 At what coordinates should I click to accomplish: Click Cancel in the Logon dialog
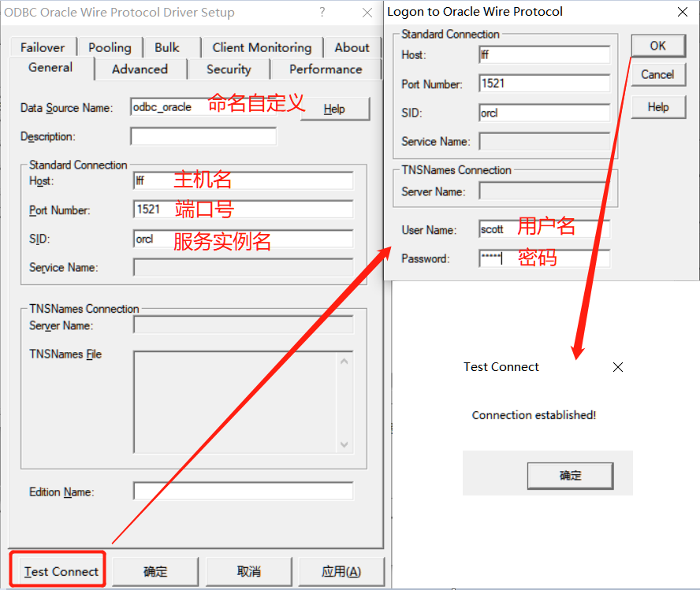[x=658, y=75]
